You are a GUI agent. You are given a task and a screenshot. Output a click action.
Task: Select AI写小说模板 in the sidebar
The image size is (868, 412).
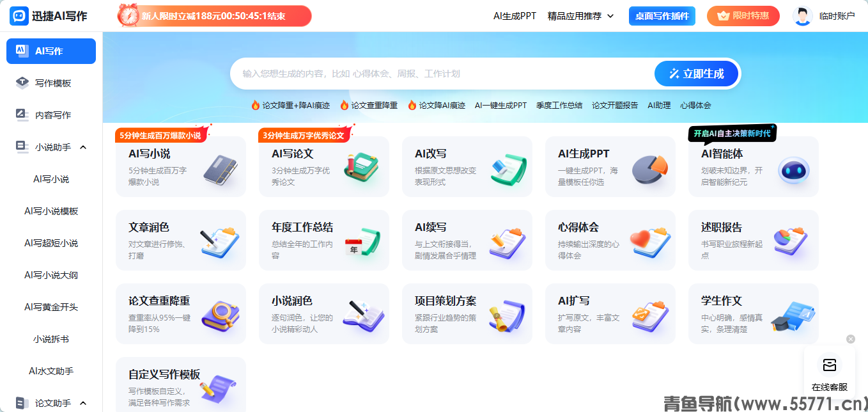pos(51,211)
